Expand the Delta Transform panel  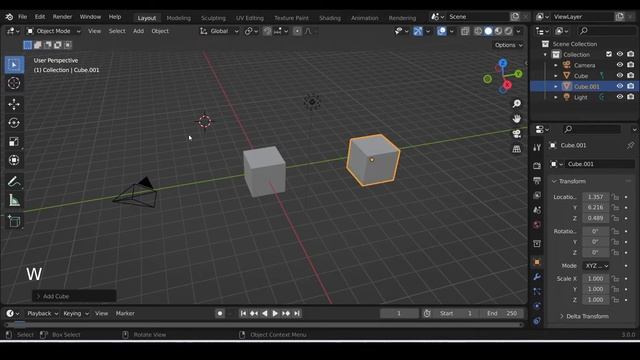tap(587, 316)
